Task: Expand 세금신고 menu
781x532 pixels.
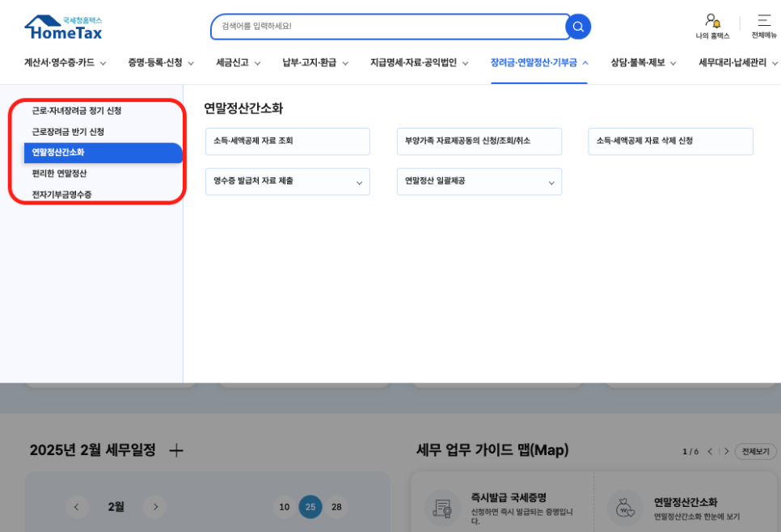Action: (x=238, y=63)
